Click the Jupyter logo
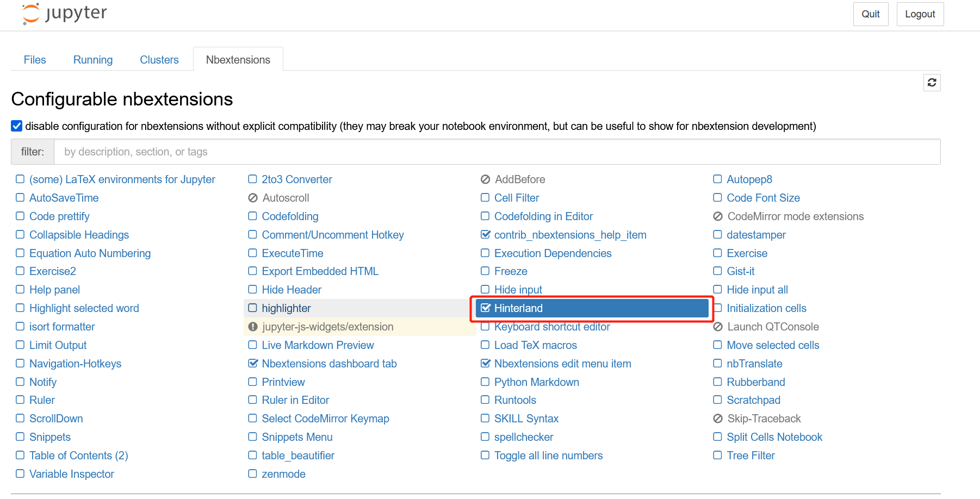Viewport: 980px width, 499px height. [64, 14]
